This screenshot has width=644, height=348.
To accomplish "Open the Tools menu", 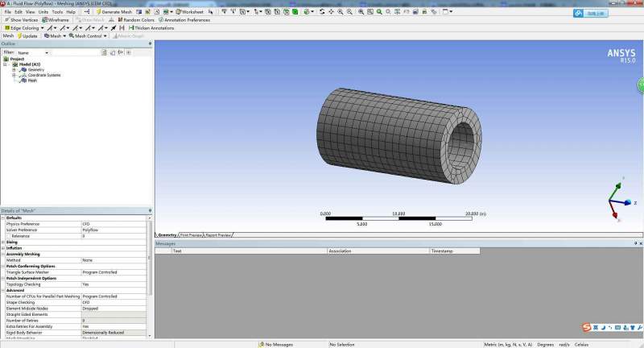I will coord(57,12).
